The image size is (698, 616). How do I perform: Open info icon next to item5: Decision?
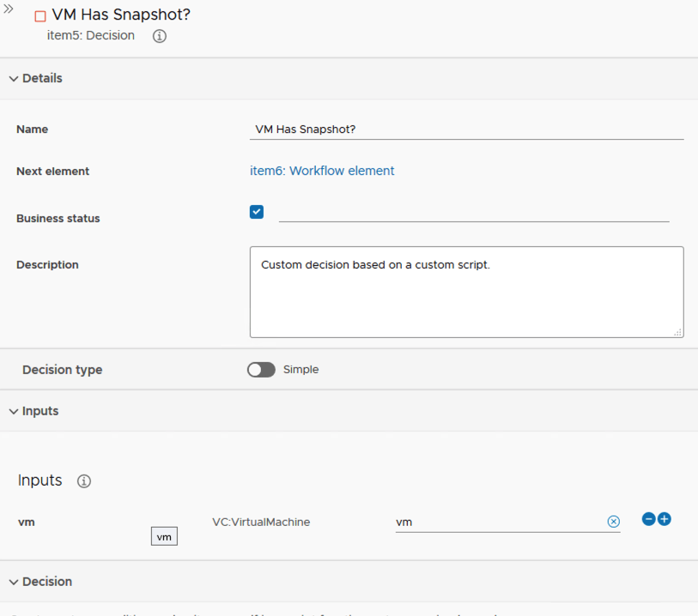[159, 36]
